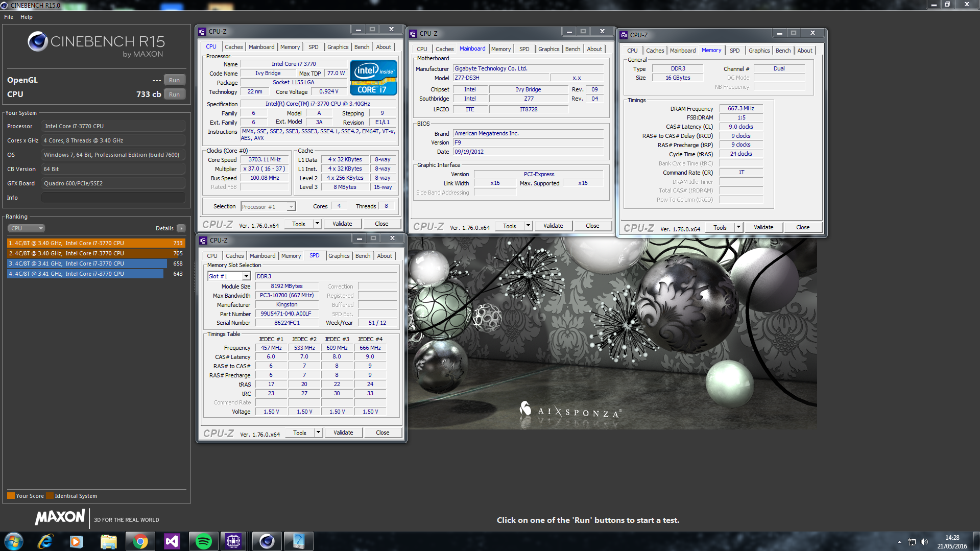Image resolution: width=980 pixels, height=551 pixels.
Task: Open Ranking CPU dropdown
Action: [27, 228]
